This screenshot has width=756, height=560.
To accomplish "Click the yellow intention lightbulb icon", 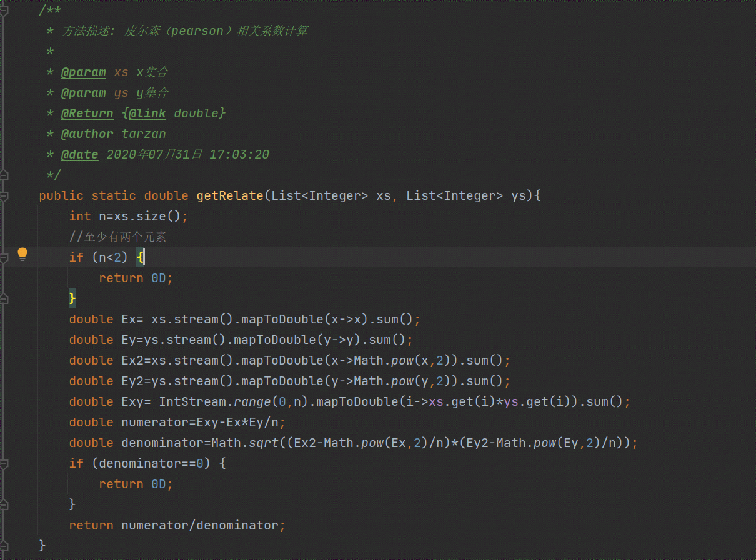I will coord(22,253).
